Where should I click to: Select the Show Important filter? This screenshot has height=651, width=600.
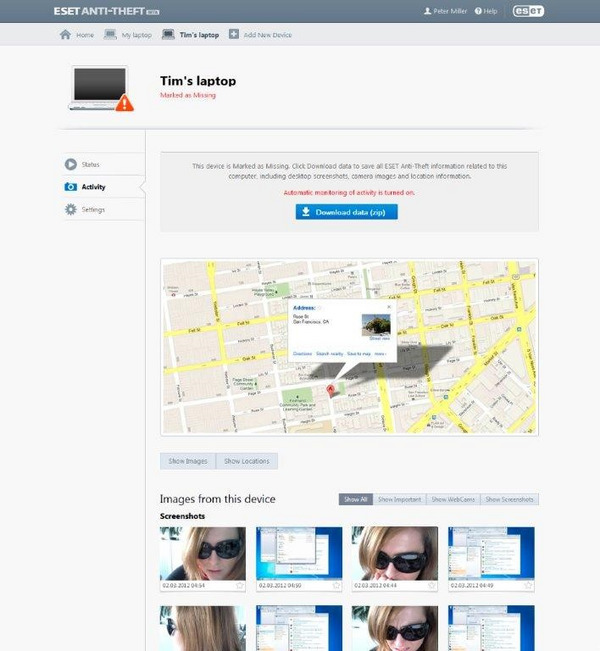[399, 499]
